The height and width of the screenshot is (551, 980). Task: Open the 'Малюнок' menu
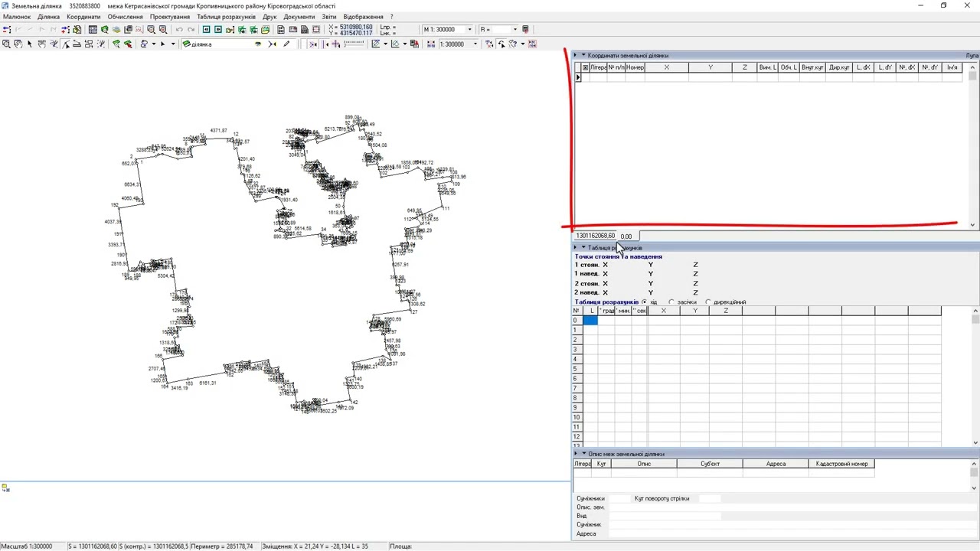pyautogui.click(x=17, y=16)
